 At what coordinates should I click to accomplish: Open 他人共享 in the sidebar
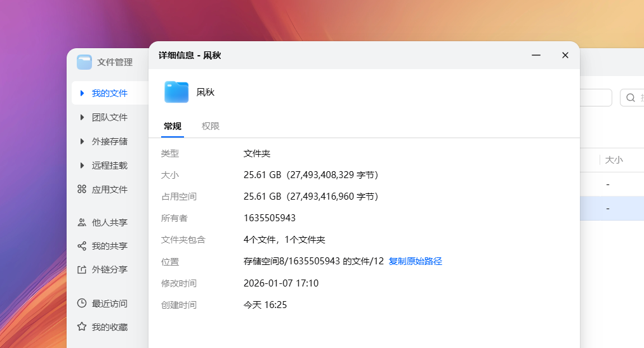click(x=110, y=222)
